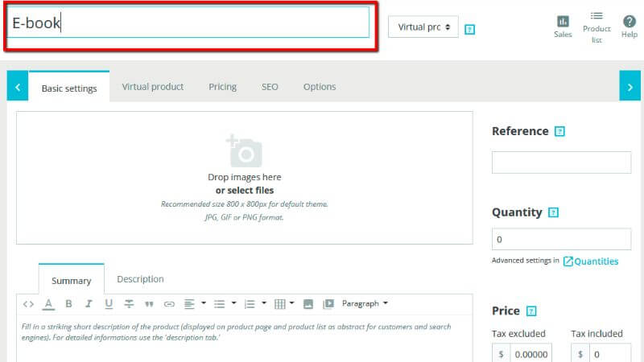Expand table options dropdown arrow

(292, 303)
